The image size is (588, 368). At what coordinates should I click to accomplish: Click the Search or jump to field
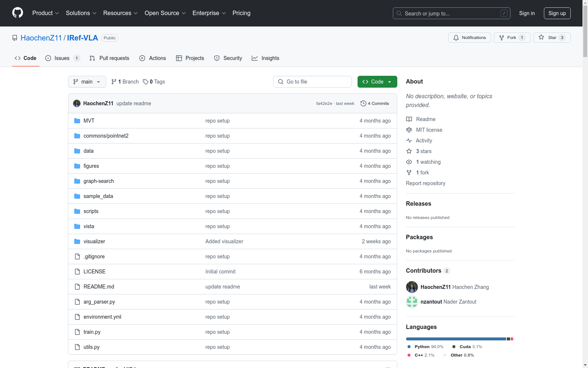tap(452, 13)
